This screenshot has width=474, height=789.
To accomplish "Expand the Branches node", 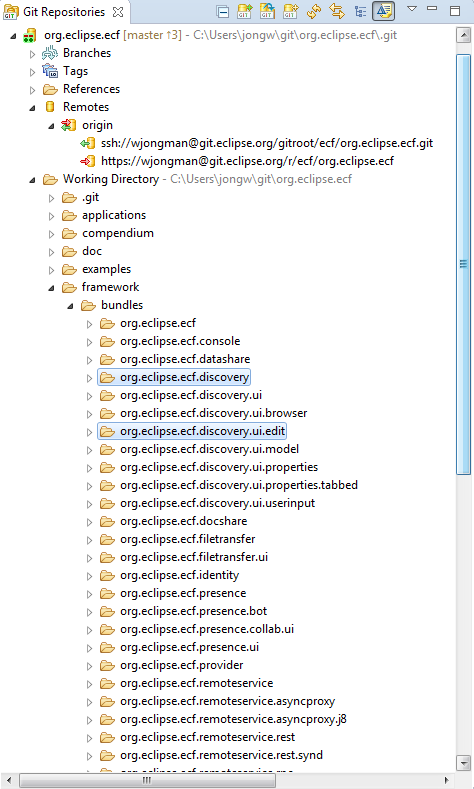I will [32, 54].
